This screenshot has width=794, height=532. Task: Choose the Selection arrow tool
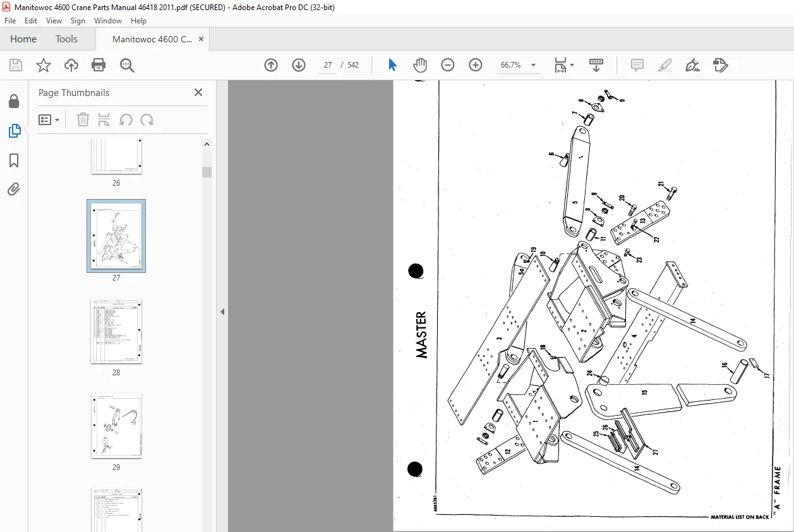(392, 65)
